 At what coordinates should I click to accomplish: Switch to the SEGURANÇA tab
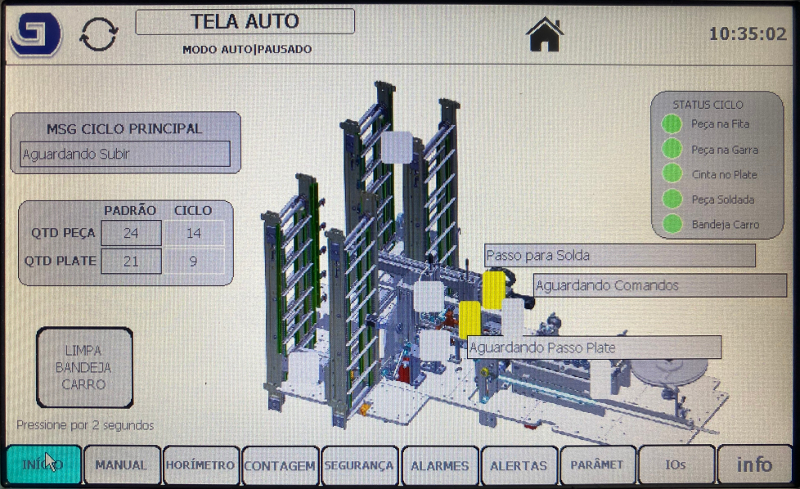pos(360,464)
